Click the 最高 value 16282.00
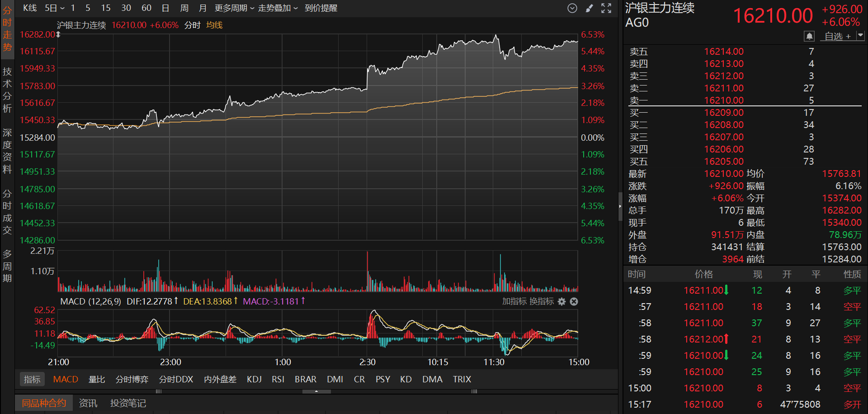 click(842, 210)
